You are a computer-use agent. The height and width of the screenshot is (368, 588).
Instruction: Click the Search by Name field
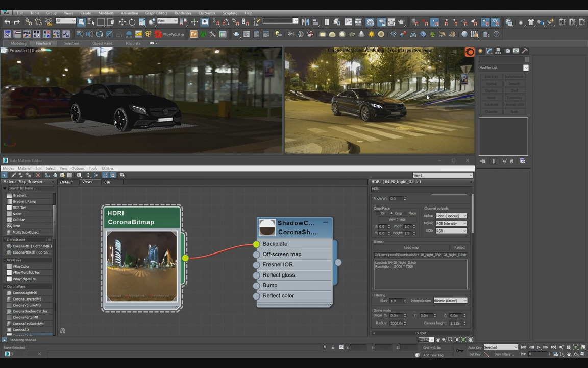tap(29, 188)
